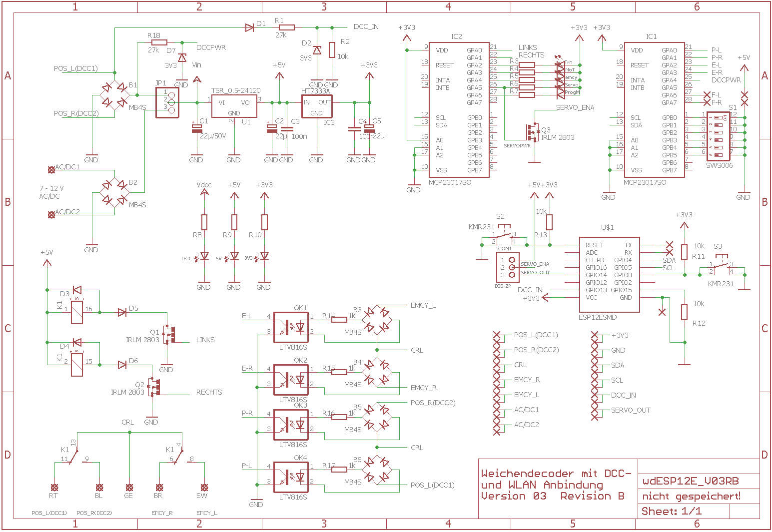Click the DCC_IN net label beside resistor R2
772x532 pixels.
click(366, 26)
